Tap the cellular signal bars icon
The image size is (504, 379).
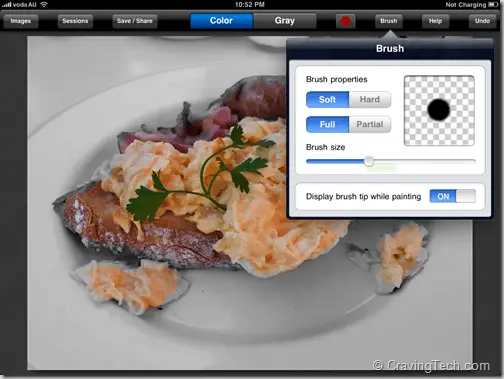(7, 5)
